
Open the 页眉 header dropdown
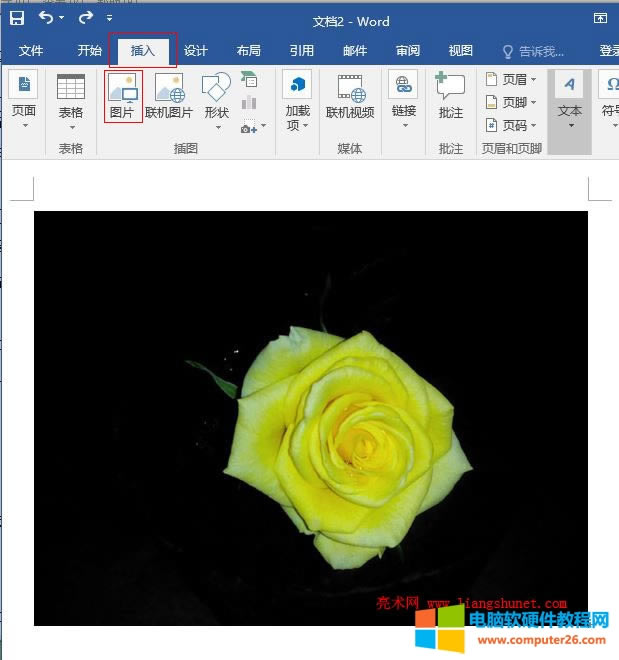tap(511, 79)
